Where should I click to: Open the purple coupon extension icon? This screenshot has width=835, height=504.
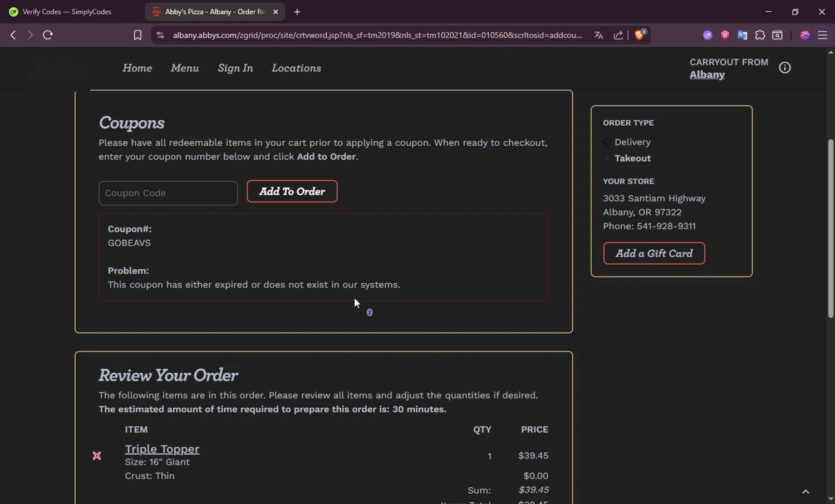coord(708,35)
